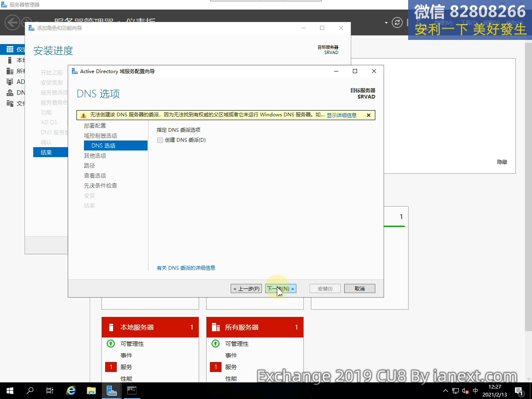Click the Next (下一步) button

coord(281,288)
